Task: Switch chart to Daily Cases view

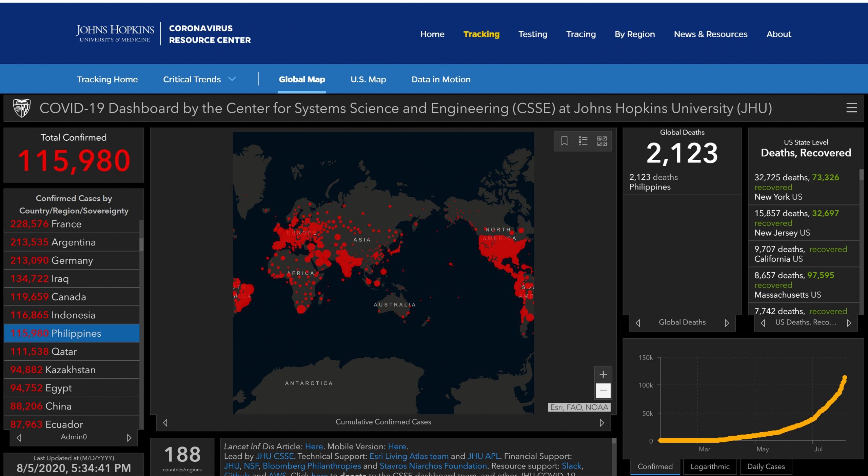Action: point(766,467)
